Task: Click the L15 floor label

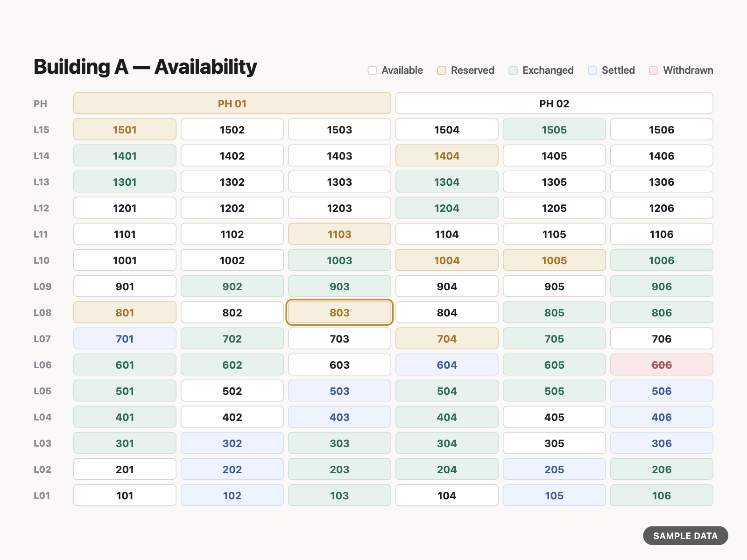Action: (42, 130)
